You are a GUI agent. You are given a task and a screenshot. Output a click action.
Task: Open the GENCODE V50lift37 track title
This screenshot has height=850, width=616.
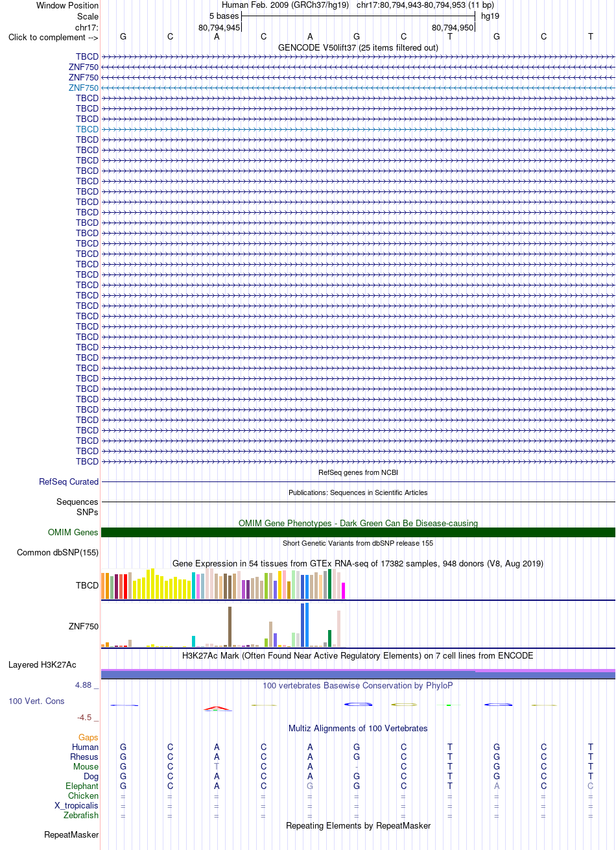[x=358, y=47]
